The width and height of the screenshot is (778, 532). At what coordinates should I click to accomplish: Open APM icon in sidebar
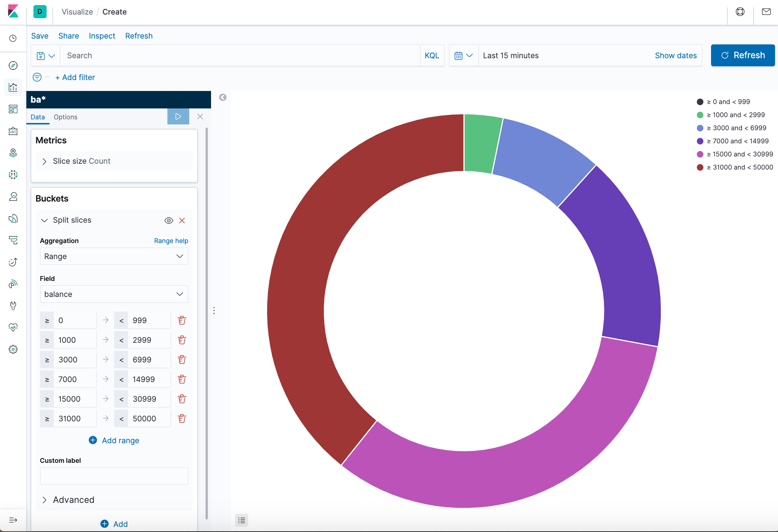tap(13, 240)
